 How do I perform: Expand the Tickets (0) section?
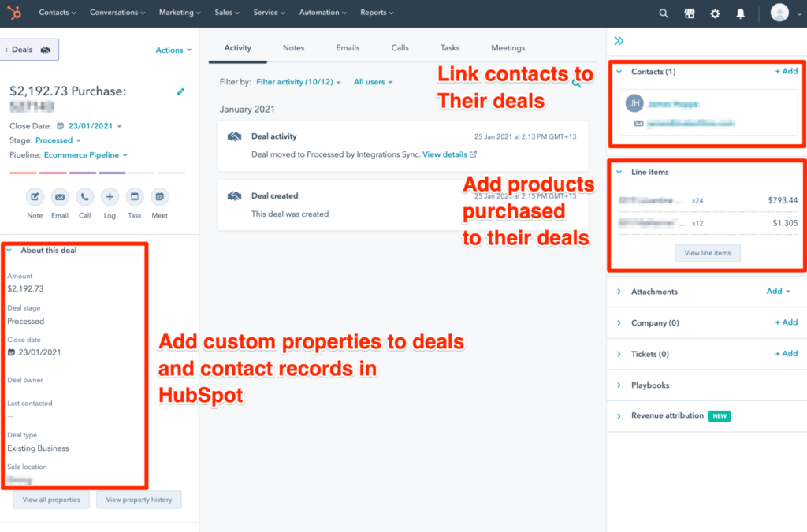[x=619, y=354]
